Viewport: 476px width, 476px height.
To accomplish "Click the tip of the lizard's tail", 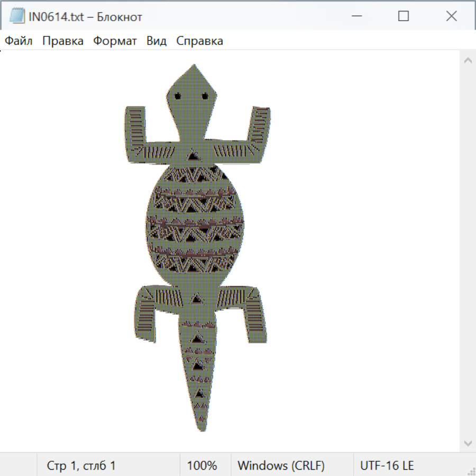I will pos(203,428).
